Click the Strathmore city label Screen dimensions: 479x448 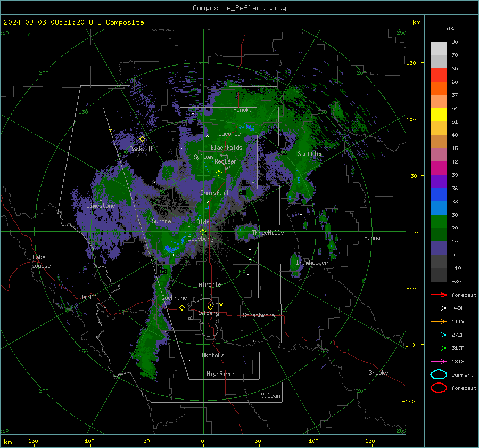[259, 315]
